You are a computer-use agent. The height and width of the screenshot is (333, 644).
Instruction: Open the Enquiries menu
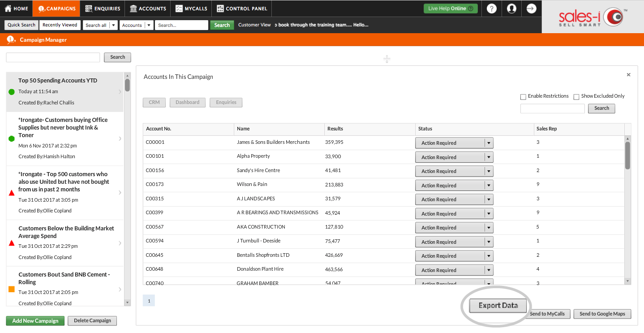pos(103,9)
